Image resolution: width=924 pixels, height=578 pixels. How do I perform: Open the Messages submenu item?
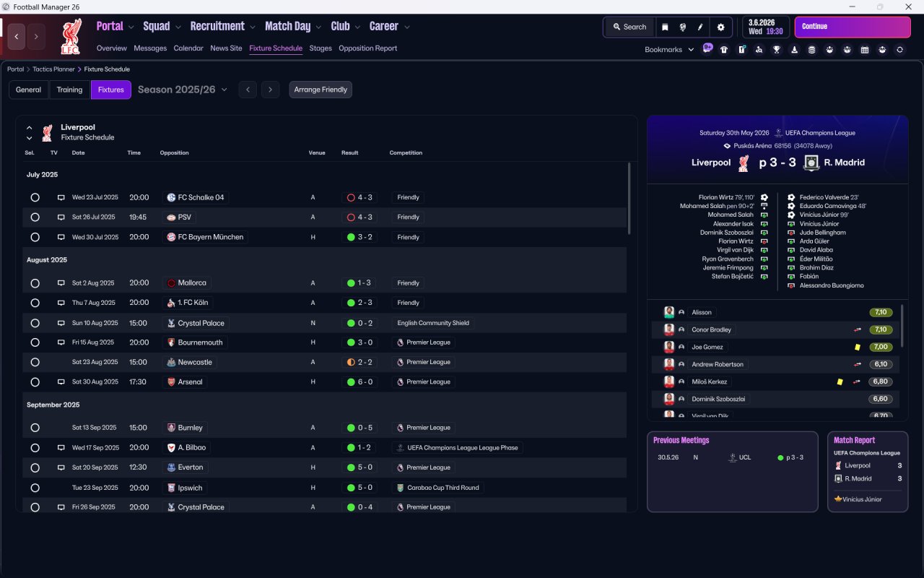pos(150,48)
